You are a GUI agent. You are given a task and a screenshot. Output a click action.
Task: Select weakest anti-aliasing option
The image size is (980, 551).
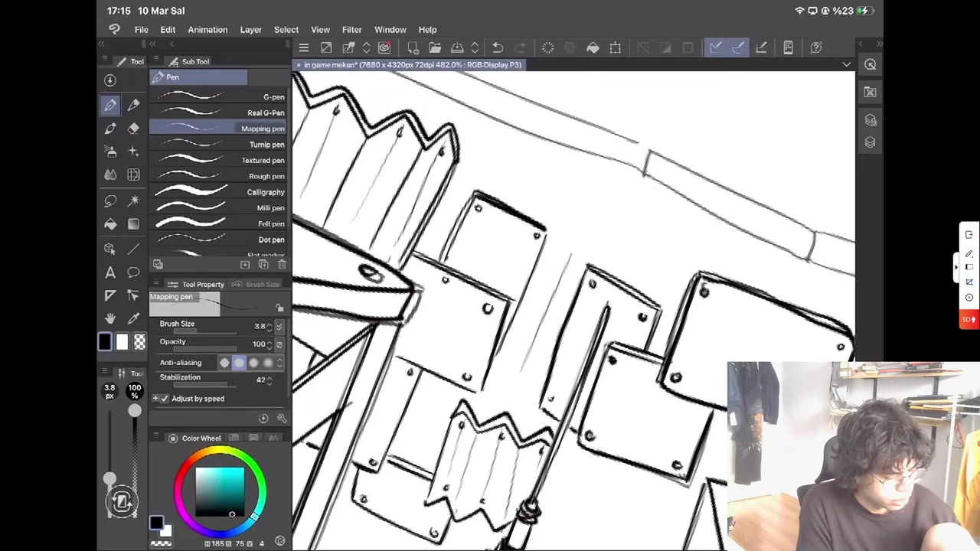pyautogui.click(x=224, y=363)
